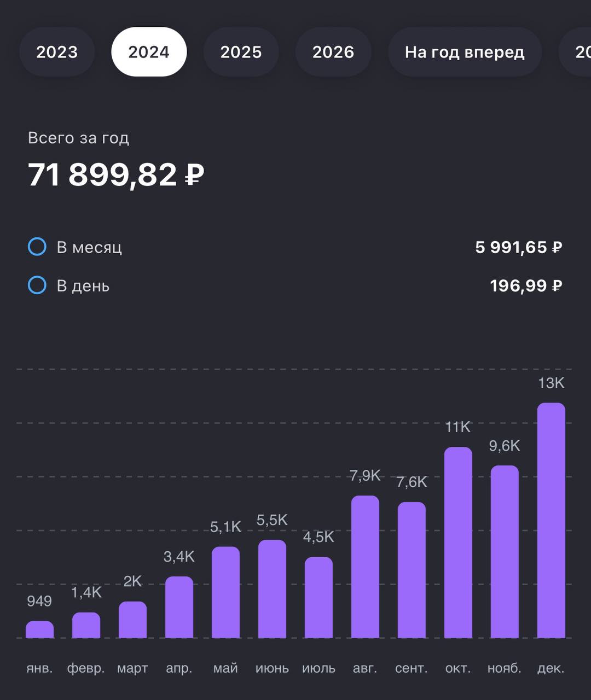Select the September bar labeled 7,6K

[412, 570]
